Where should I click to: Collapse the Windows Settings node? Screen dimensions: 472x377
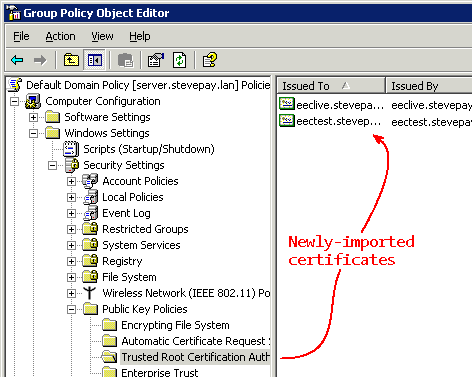click(x=33, y=133)
